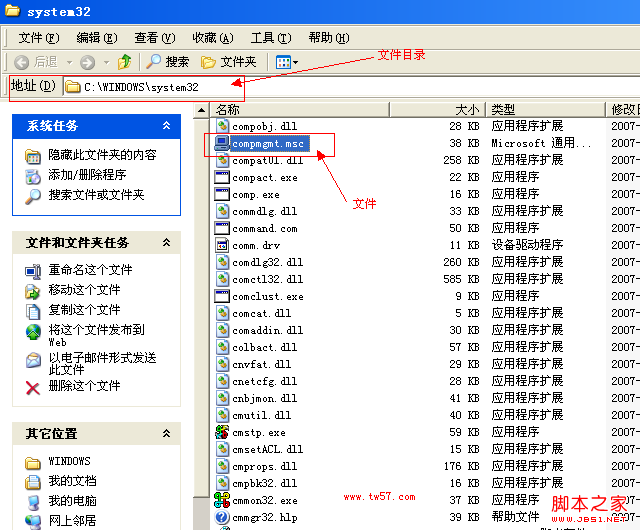The image size is (640, 530).
Task: Open the 查看(V) menu
Action: pyautogui.click(x=155, y=38)
